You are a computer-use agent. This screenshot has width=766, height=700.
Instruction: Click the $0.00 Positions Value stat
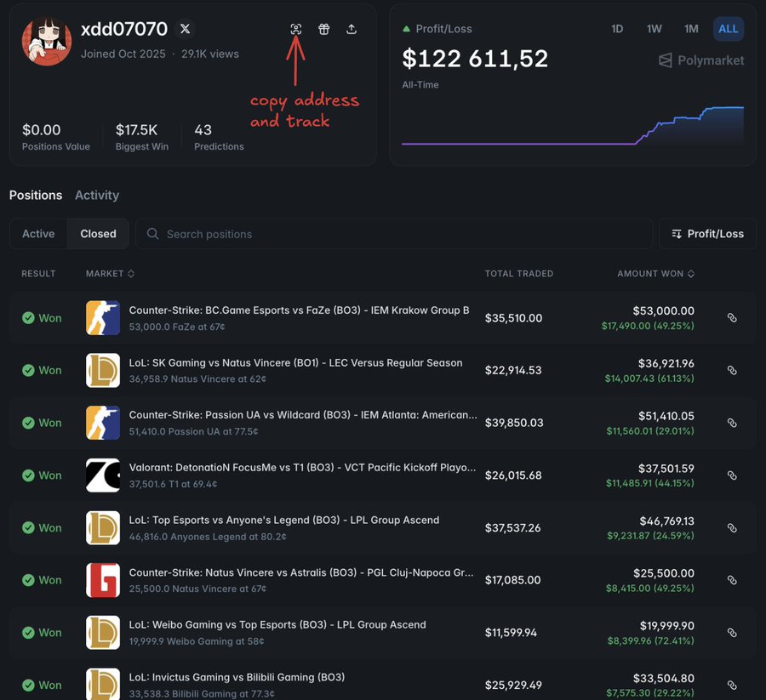point(55,137)
